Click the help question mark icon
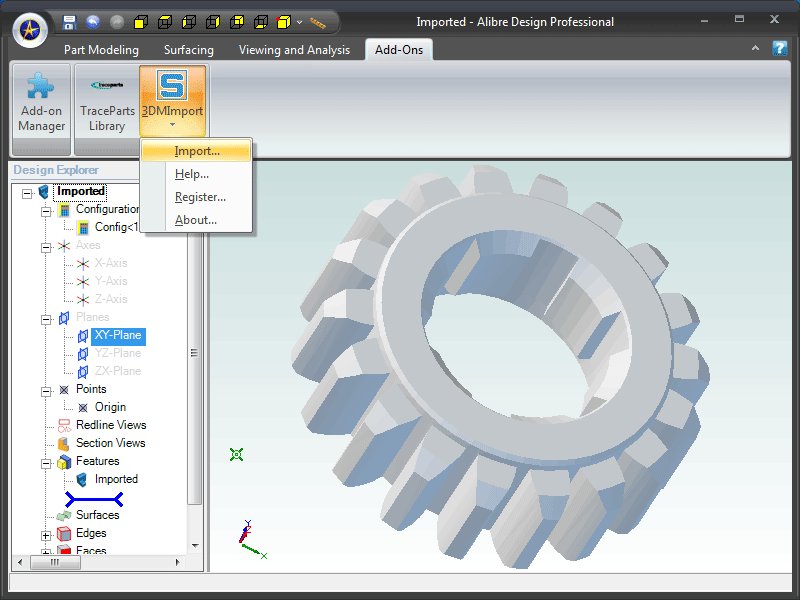800x600 pixels. [780, 48]
